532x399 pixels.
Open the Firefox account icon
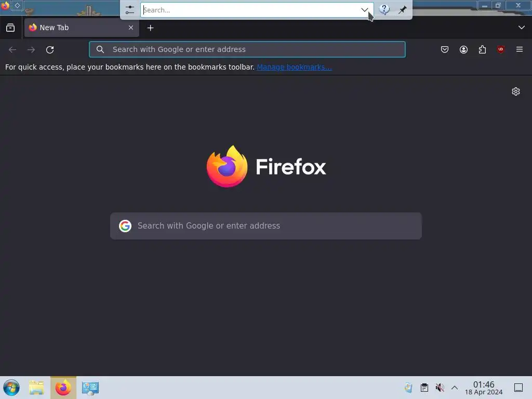(463, 49)
